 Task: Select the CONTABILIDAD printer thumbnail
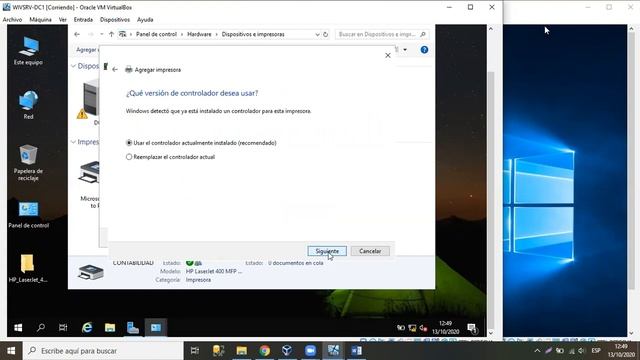click(x=91, y=272)
